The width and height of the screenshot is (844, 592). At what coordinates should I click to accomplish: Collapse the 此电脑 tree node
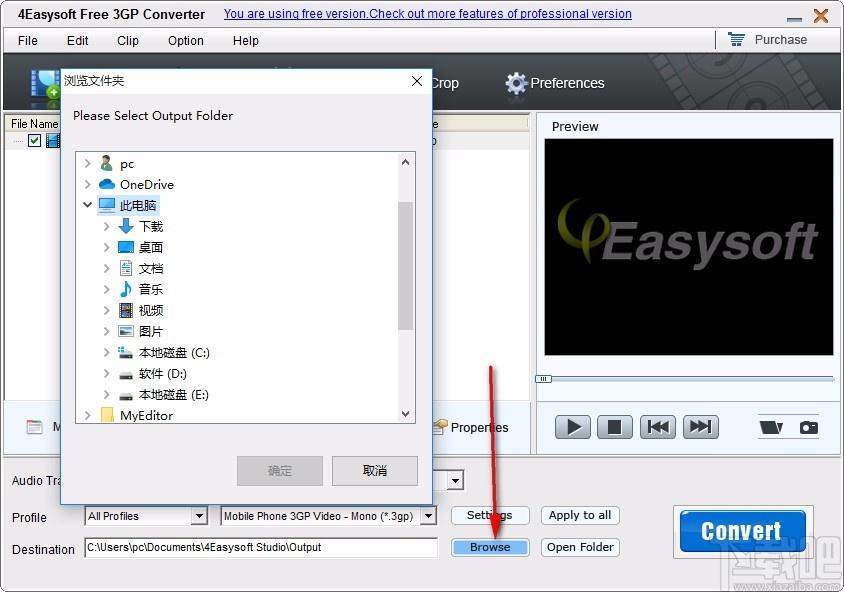(87, 205)
